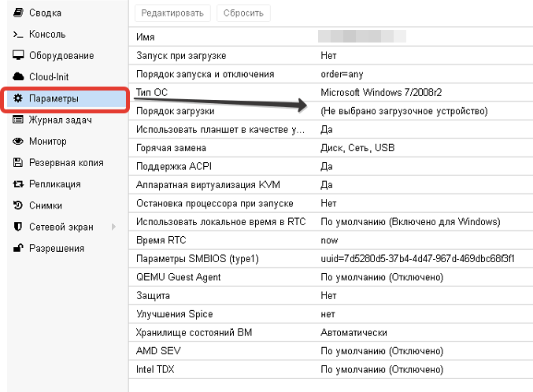Open the Task log (Журнал задач) list icon
The height and width of the screenshot is (392, 533).
click(18, 120)
